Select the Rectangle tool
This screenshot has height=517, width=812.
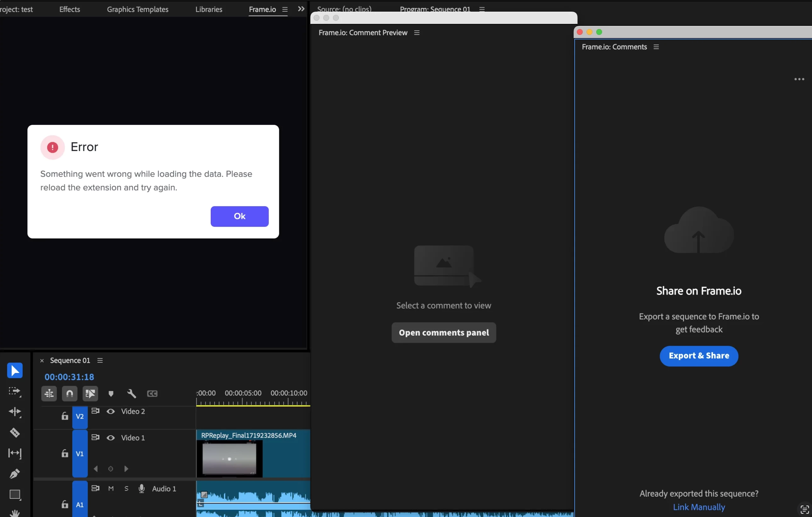[x=14, y=494]
